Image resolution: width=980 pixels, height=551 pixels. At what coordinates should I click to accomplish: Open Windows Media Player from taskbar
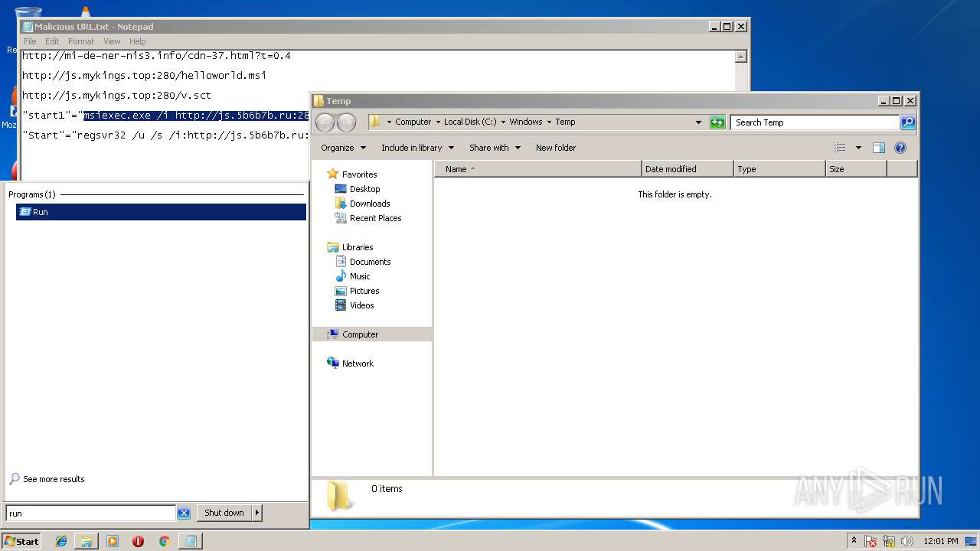coord(113,541)
